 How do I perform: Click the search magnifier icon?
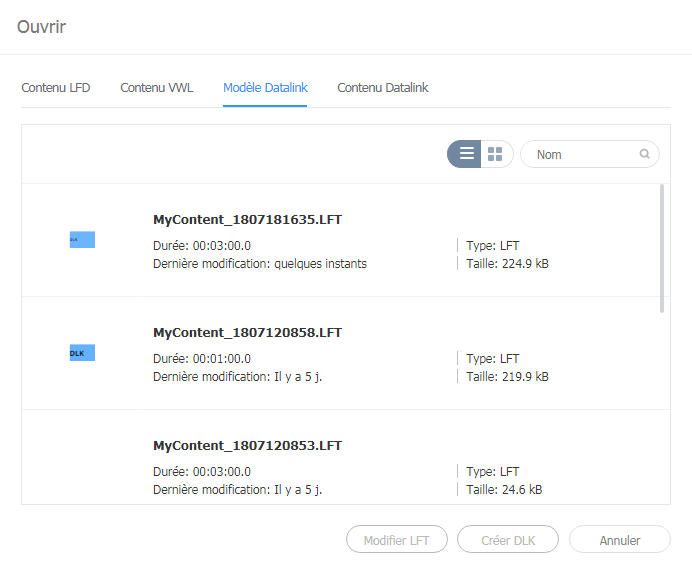pyautogui.click(x=645, y=154)
